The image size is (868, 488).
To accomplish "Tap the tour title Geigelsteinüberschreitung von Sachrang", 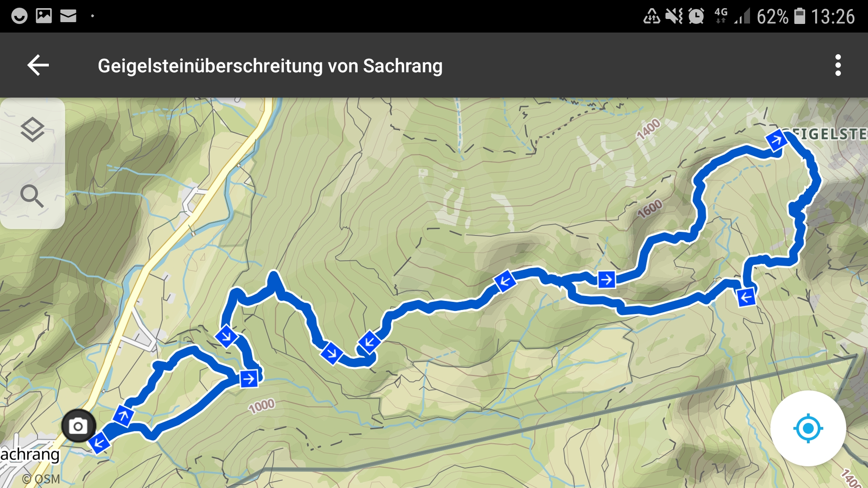I will 270,66.
